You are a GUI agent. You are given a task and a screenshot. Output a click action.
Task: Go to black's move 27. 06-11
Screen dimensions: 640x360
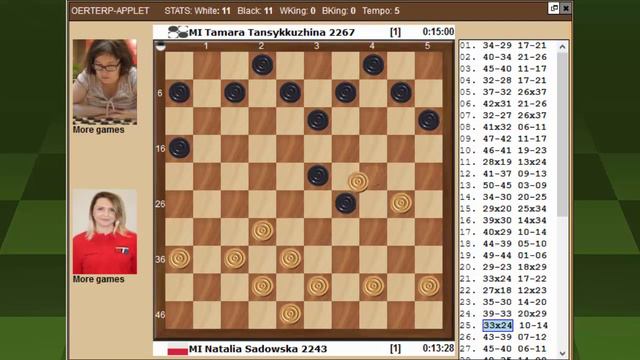tap(532, 349)
